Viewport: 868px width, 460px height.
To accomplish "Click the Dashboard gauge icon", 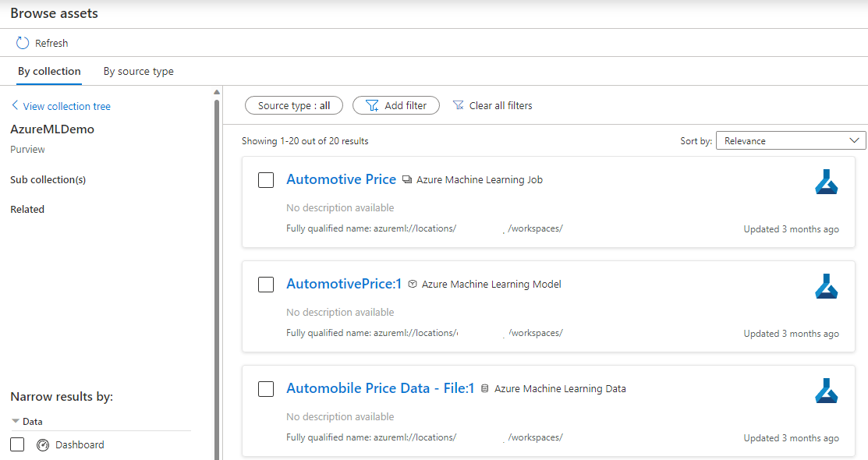I will click(43, 445).
